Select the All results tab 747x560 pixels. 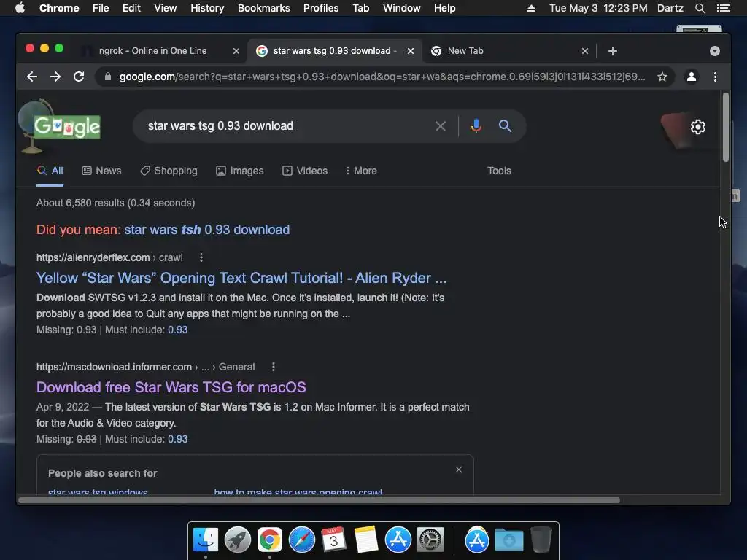[x=50, y=171]
